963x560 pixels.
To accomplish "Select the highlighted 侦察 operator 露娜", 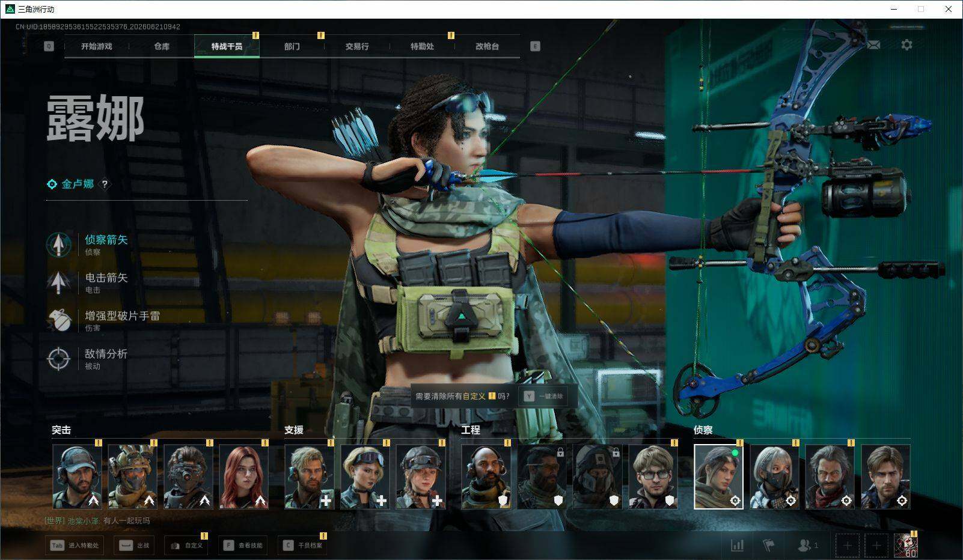I will [x=719, y=476].
